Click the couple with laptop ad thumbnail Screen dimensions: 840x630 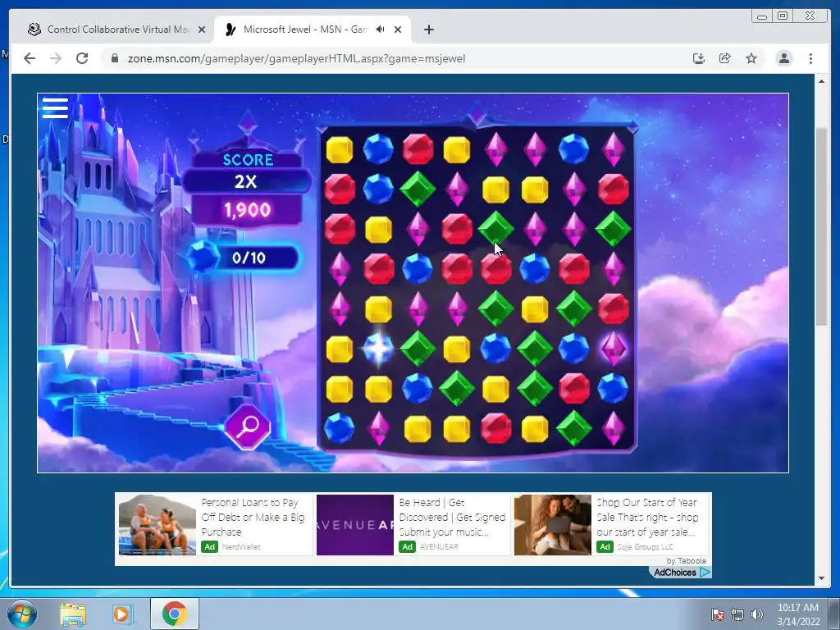pyautogui.click(x=552, y=524)
